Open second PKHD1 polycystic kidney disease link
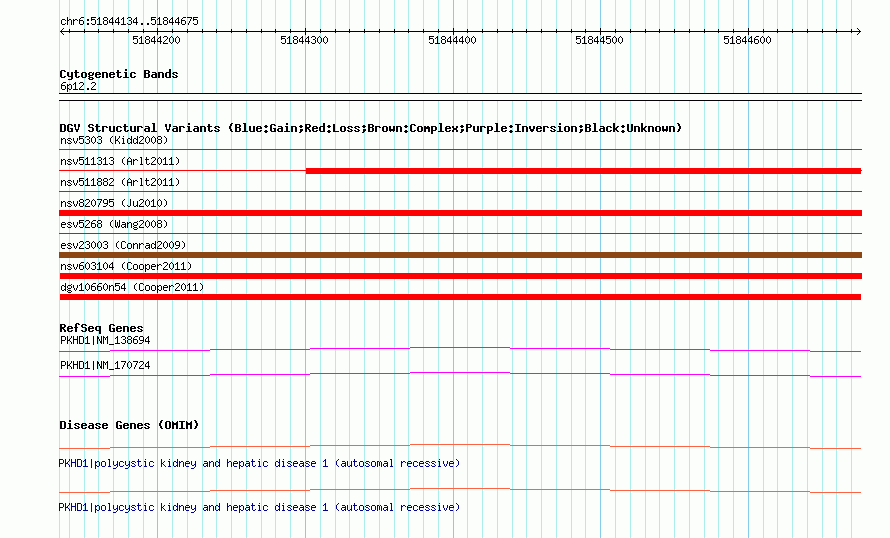Viewport: 890px width, 538px height. click(x=259, y=507)
